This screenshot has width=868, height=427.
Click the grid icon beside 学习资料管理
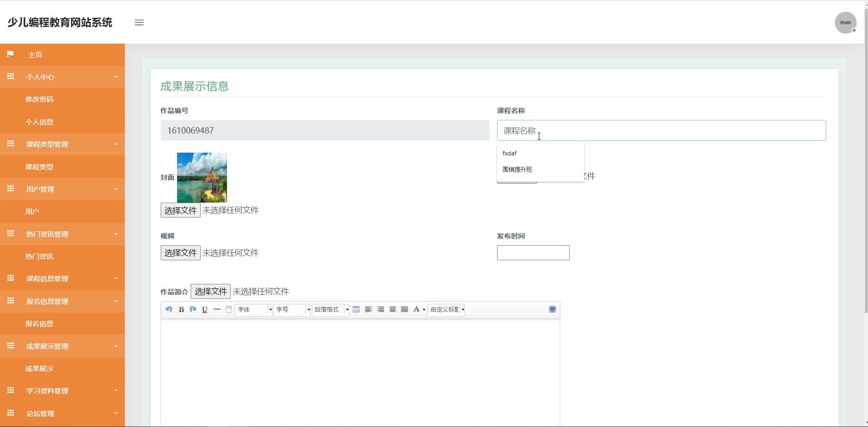pos(10,390)
